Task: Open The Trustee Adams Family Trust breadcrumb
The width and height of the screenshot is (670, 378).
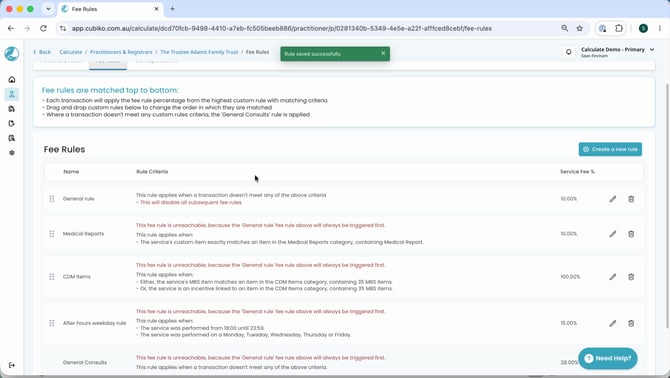Action: tap(199, 52)
